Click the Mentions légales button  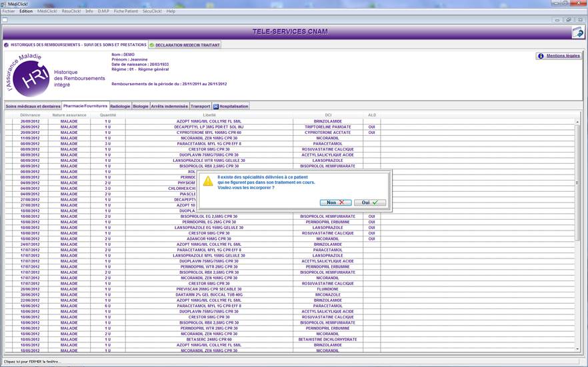(559, 56)
